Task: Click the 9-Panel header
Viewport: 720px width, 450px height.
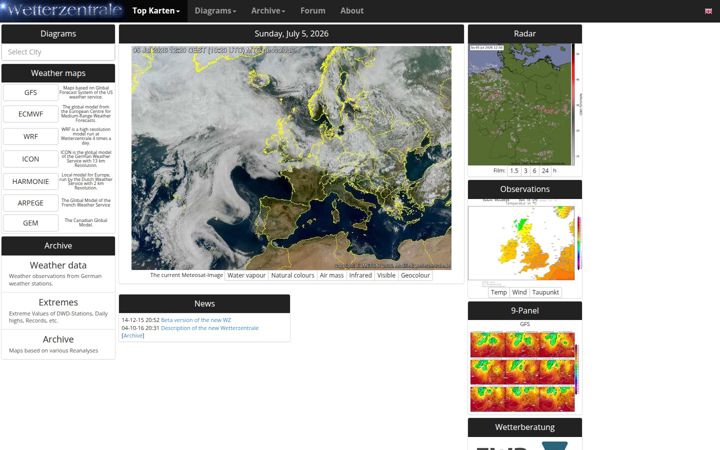Action: [525, 310]
